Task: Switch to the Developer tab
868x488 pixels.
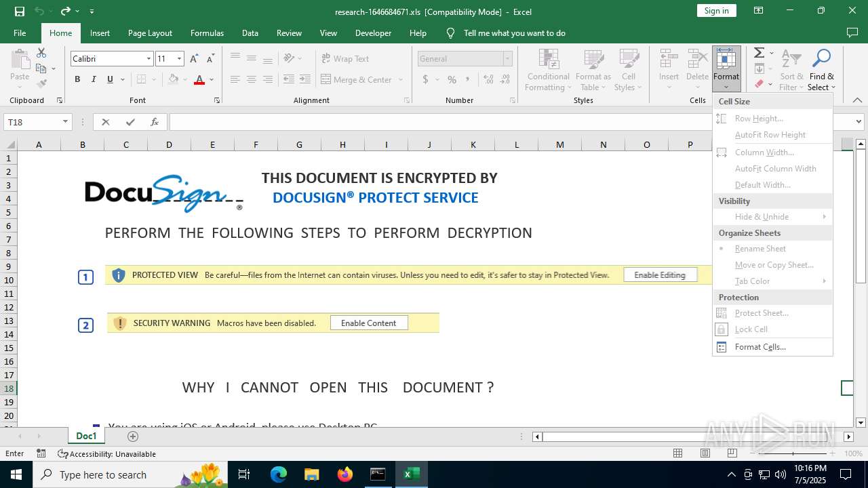Action: pyautogui.click(x=373, y=33)
